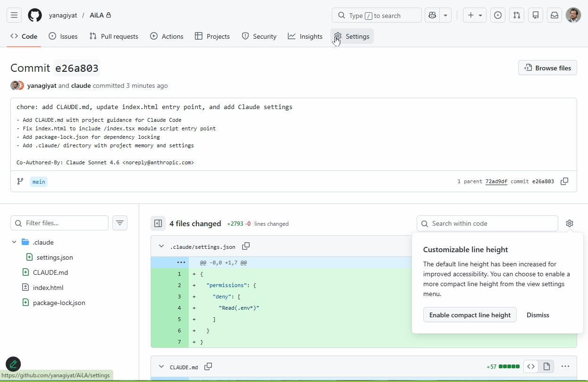Image resolution: width=588 pixels, height=382 pixels.
Task: Open the create new dropdown
Action: (x=475, y=15)
